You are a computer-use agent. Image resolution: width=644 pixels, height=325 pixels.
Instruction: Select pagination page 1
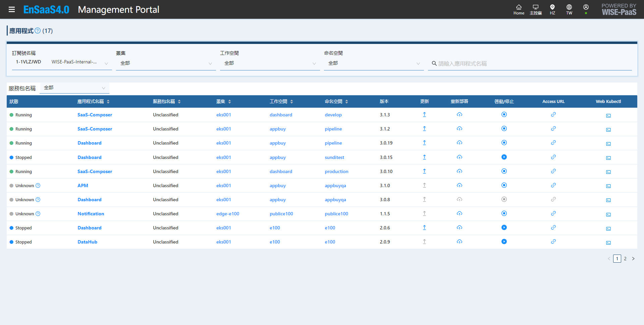(617, 259)
